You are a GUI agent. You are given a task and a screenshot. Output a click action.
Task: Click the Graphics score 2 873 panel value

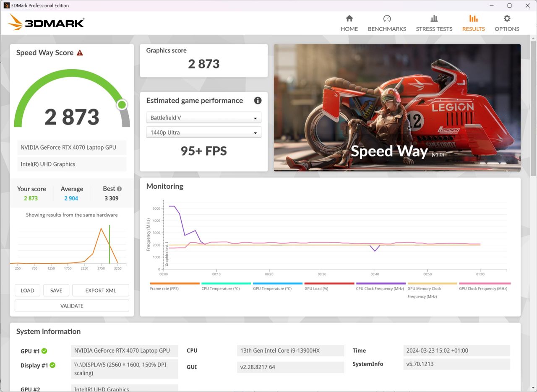tap(204, 64)
